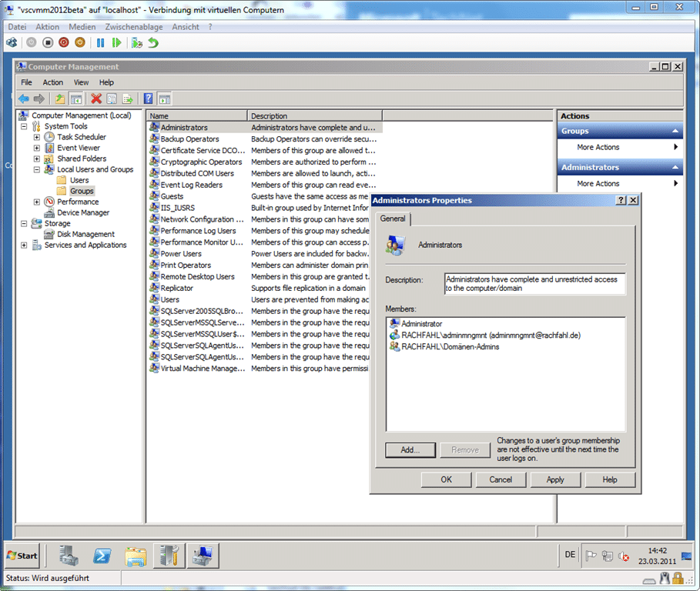Click the green Reset VM icon
The width and height of the screenshot is (700, 591).
116,43
